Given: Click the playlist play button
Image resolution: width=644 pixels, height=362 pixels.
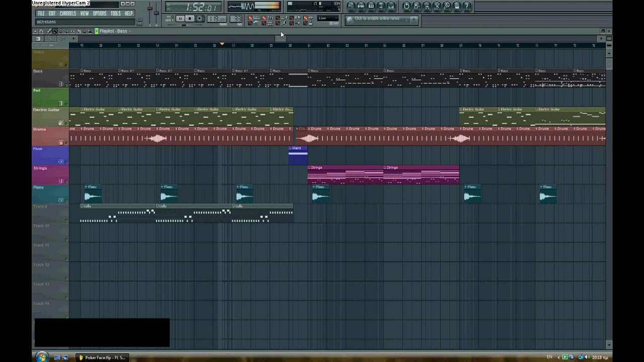Looking at the screenshot, I should pyautogui.click(x=97, y=31).
